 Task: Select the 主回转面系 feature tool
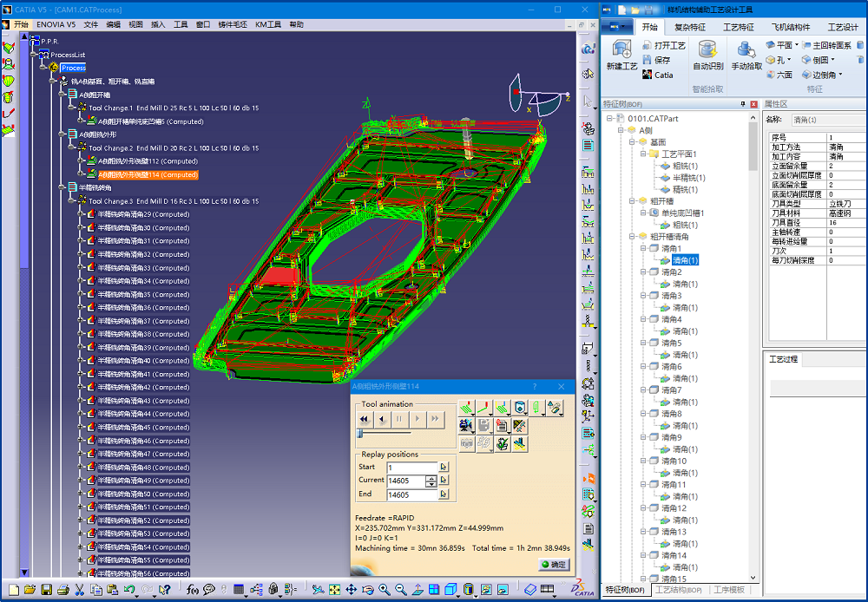(x=826, y=45)
